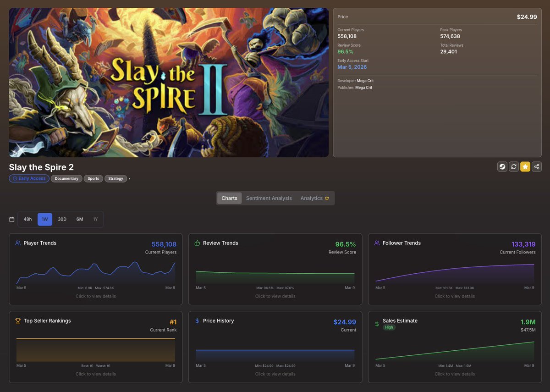Toggle the yellow favorite star icon

click(525, 166)
